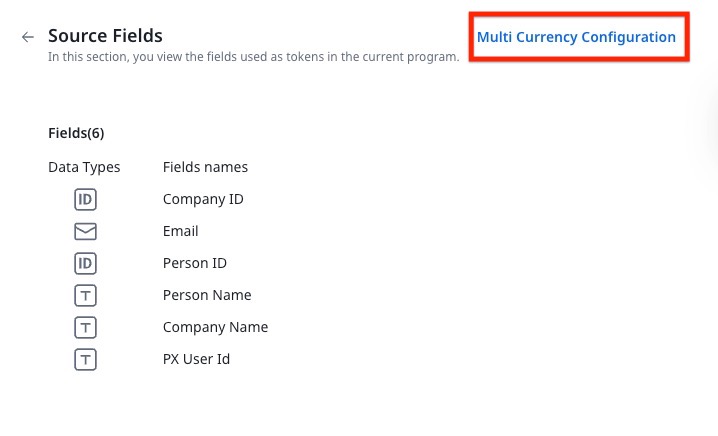Click the text type icon for Person Name
This screenshot has height=436, width=718.
click(x=86, y=295)
